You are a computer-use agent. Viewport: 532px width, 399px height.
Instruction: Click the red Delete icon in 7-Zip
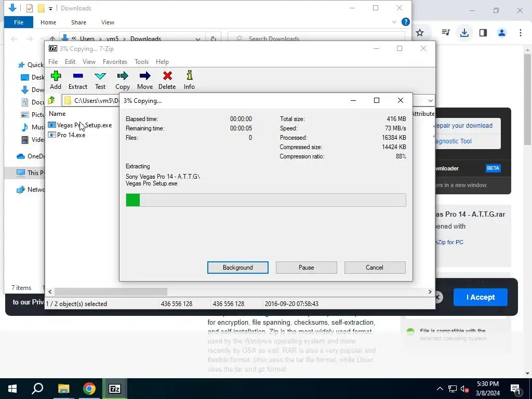tap(167, 80)
